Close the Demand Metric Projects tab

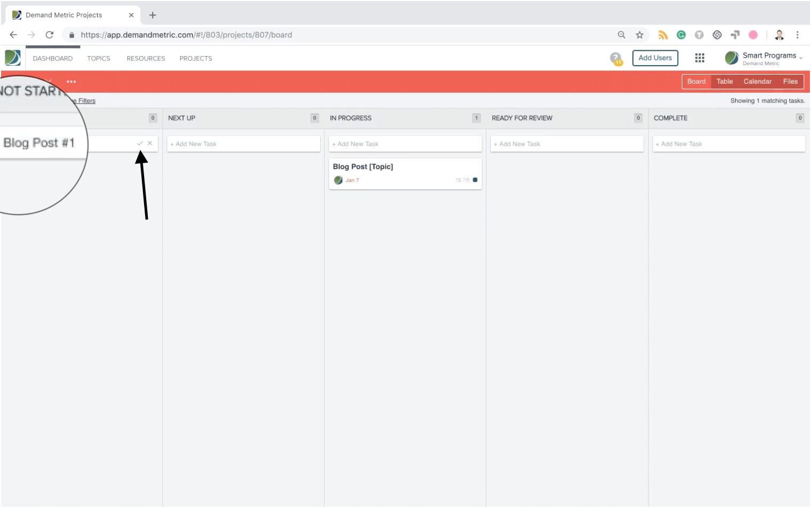coord(131,15)
